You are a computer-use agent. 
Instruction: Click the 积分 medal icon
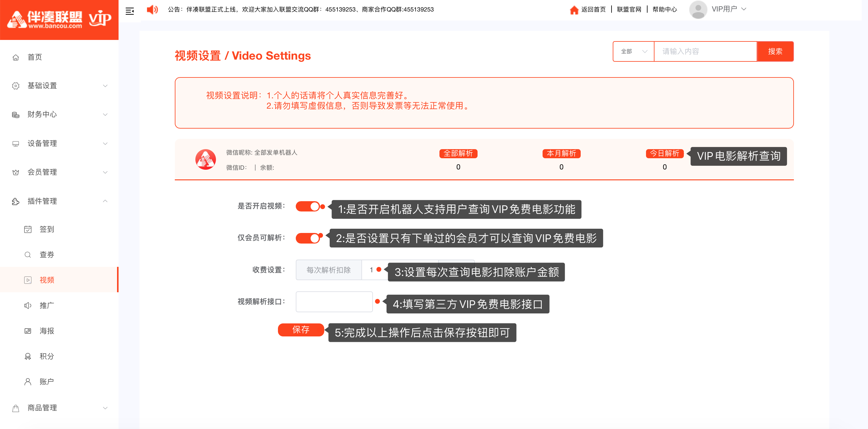coord(28,357)
